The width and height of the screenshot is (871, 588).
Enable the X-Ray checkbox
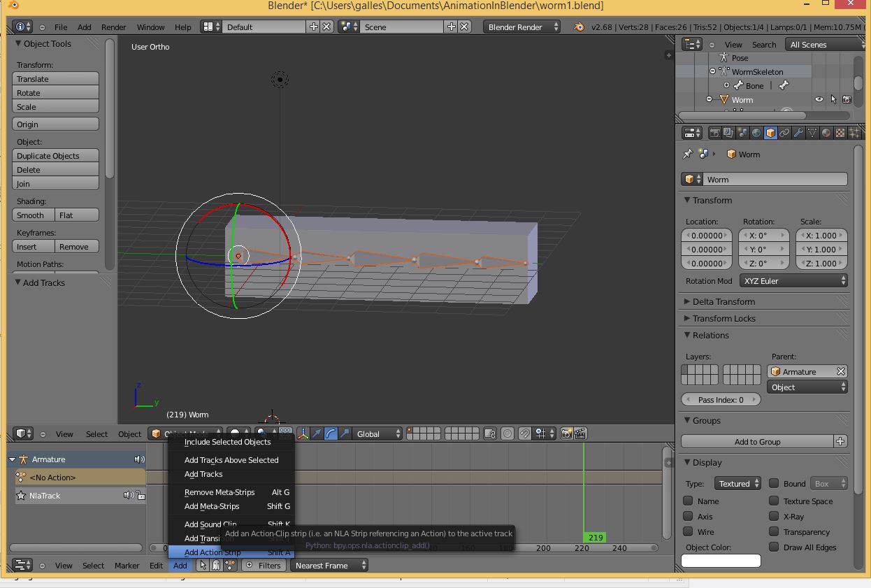click(x=774, y=517)
